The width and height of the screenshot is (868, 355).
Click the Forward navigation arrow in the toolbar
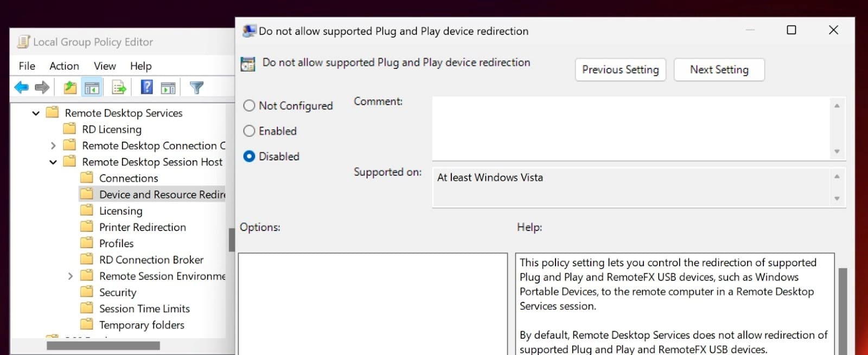[x=42, y=87]
